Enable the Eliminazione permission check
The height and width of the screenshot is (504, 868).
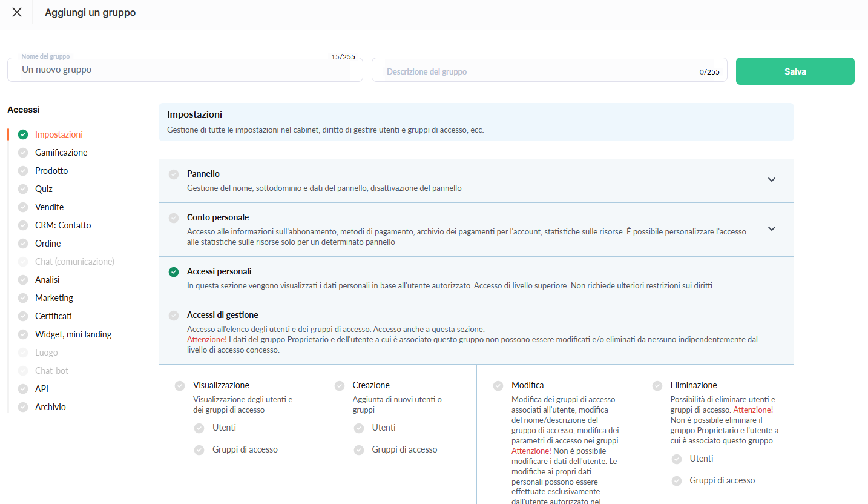(x=657, y=386)
